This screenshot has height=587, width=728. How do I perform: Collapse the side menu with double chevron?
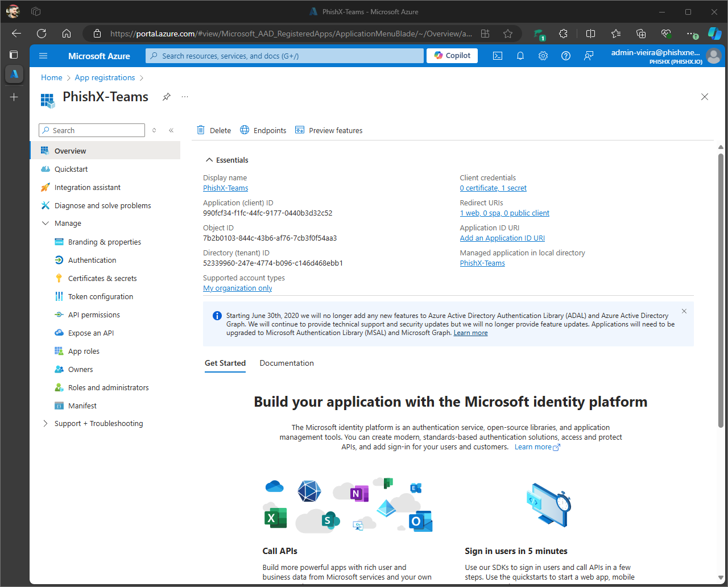171,130
